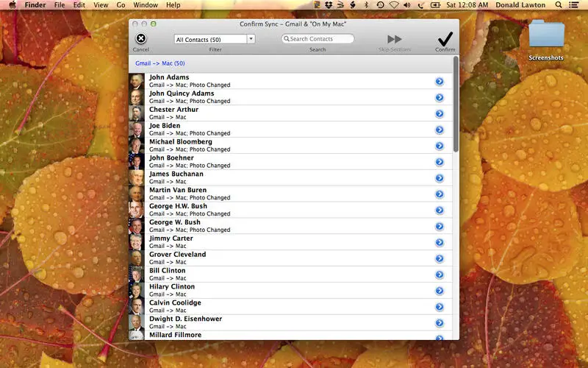Open the Finder menu
588x368 pixels.
[35, 5]
